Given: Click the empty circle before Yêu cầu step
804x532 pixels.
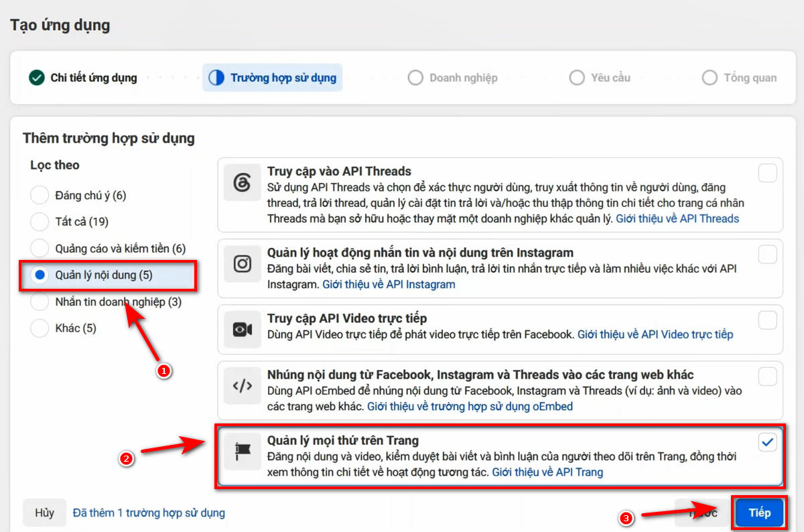Looking at the screenshot, I should pos(577,78).
